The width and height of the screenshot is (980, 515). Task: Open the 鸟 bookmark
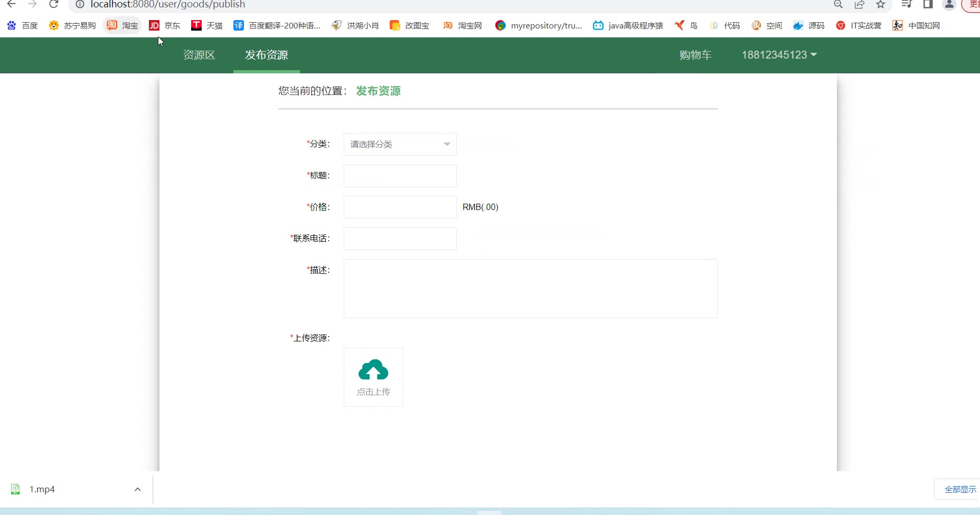pos(686,25)
